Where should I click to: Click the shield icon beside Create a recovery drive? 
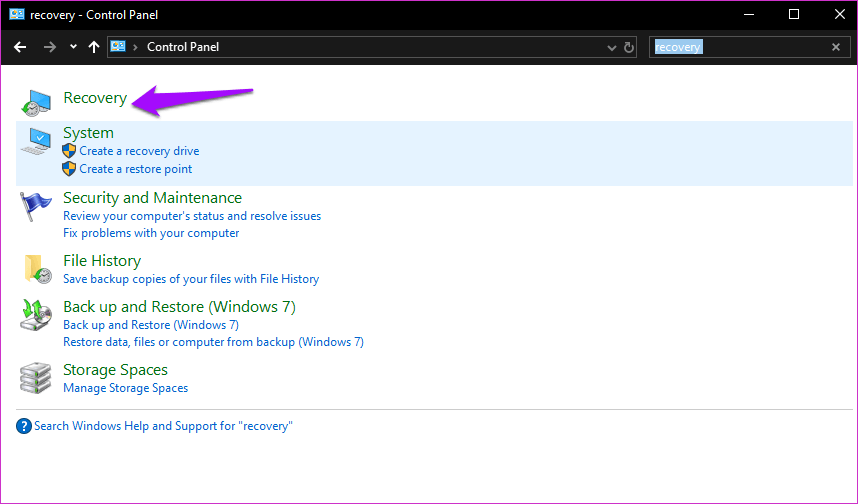(x=69, y=151)
